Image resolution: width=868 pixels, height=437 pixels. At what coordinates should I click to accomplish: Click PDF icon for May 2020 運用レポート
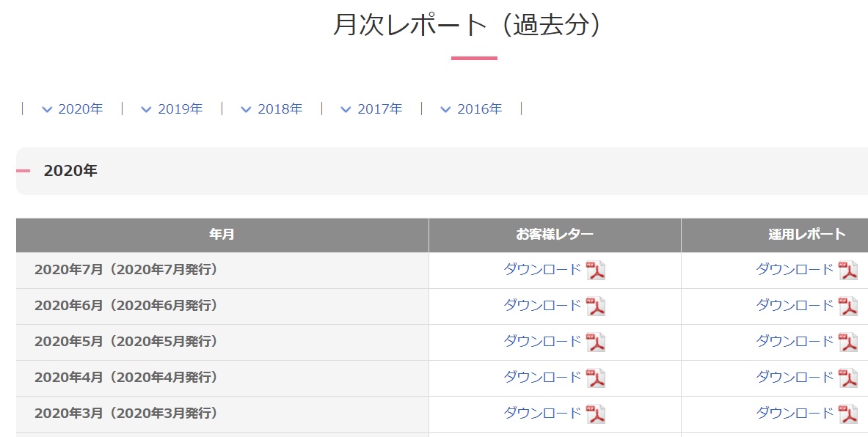tap(848, 342)
